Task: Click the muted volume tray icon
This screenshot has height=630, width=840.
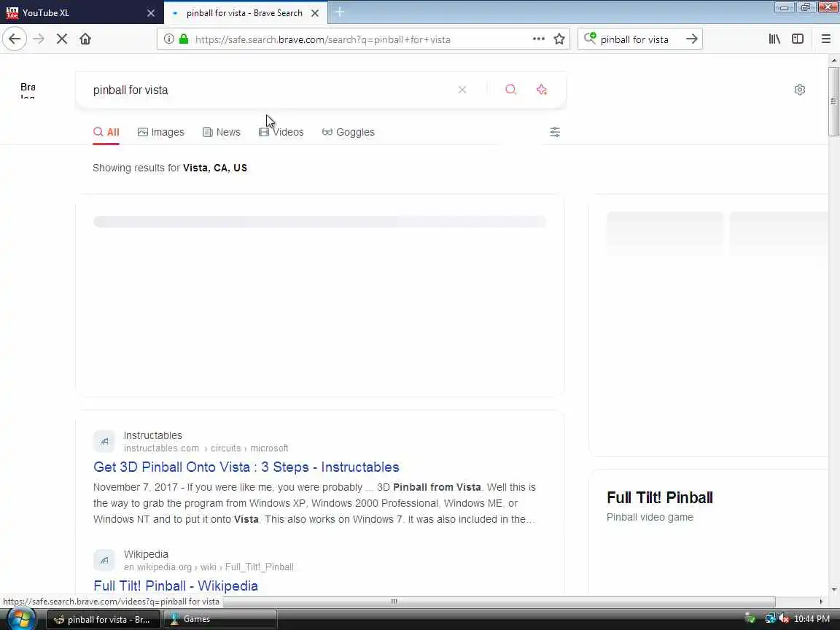Action: [784, 619]
